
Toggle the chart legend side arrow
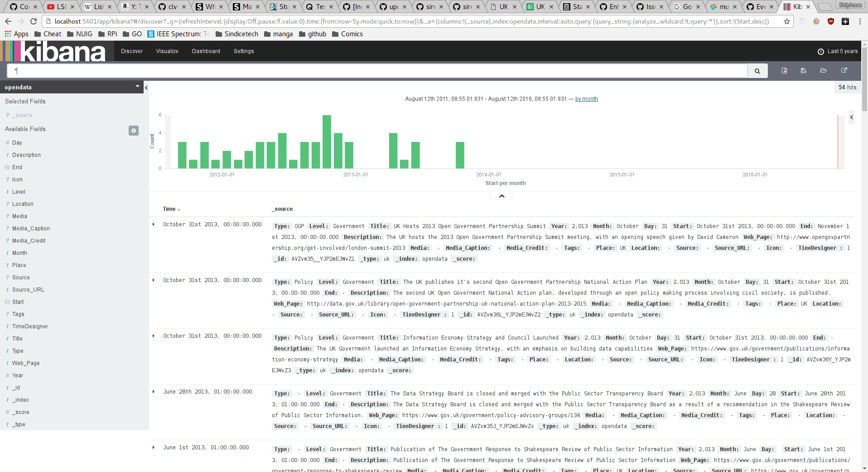(851, 117)
